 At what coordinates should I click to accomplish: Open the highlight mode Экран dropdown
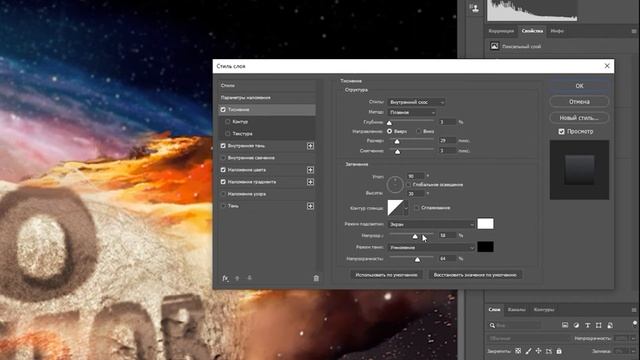click(x=431, y=224)
